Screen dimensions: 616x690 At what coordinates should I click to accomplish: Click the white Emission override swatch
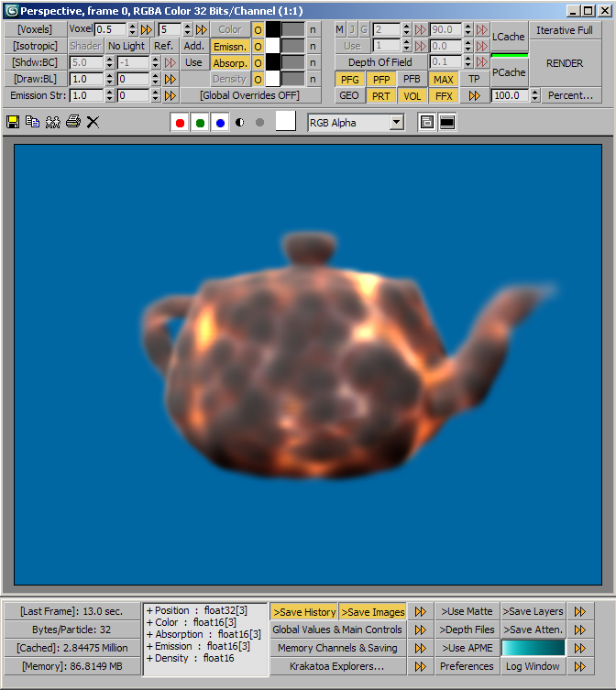(x=273, y=46)
